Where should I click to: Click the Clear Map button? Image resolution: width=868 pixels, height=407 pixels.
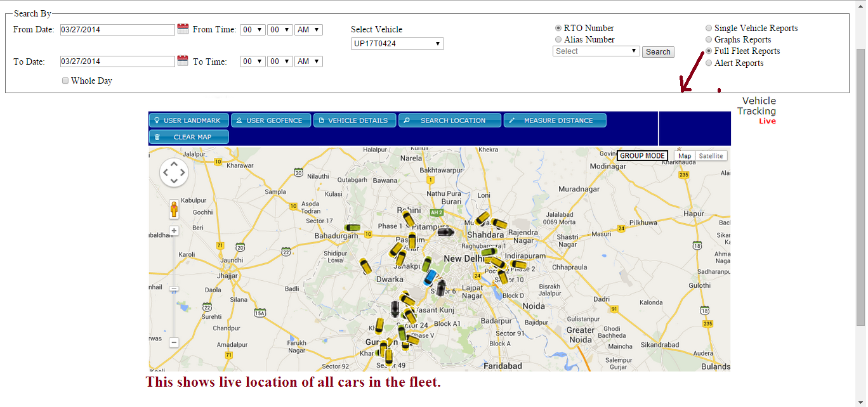pos(188,137)
